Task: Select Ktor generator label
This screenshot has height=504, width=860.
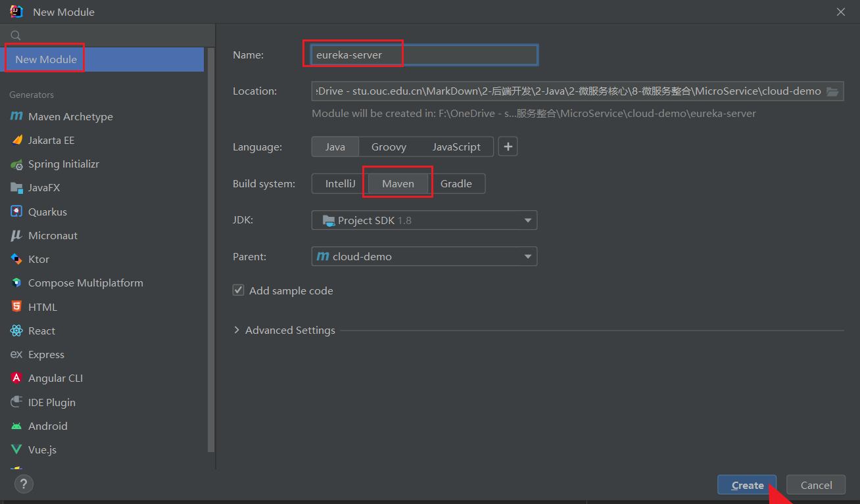Action: pos(39,259)
